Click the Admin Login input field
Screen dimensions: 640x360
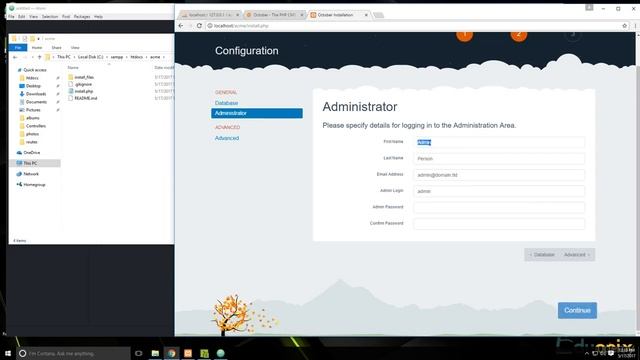(x=499, y=191)
